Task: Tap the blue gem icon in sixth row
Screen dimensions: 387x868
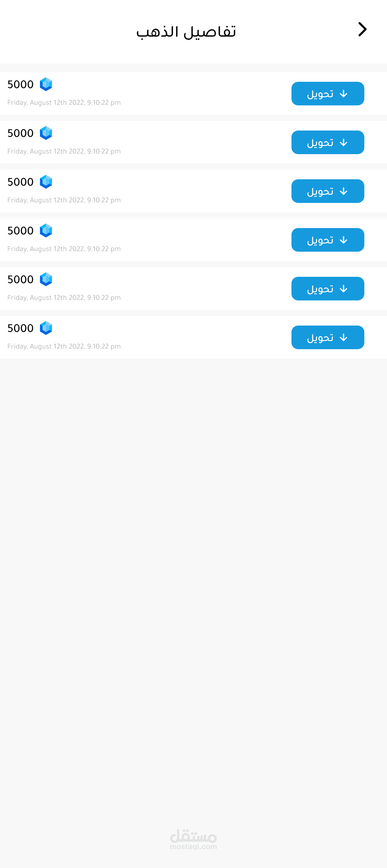Action: click(46, 328)
